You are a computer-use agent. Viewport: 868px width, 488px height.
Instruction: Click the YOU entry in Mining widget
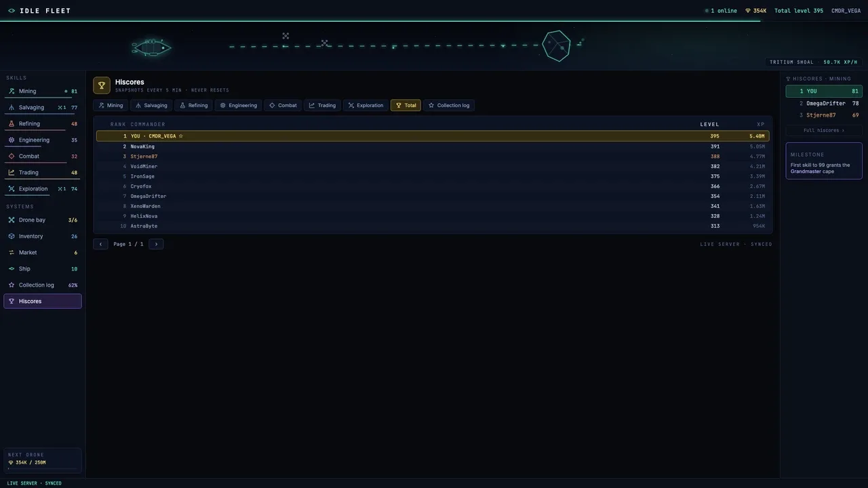pos(824,91)
